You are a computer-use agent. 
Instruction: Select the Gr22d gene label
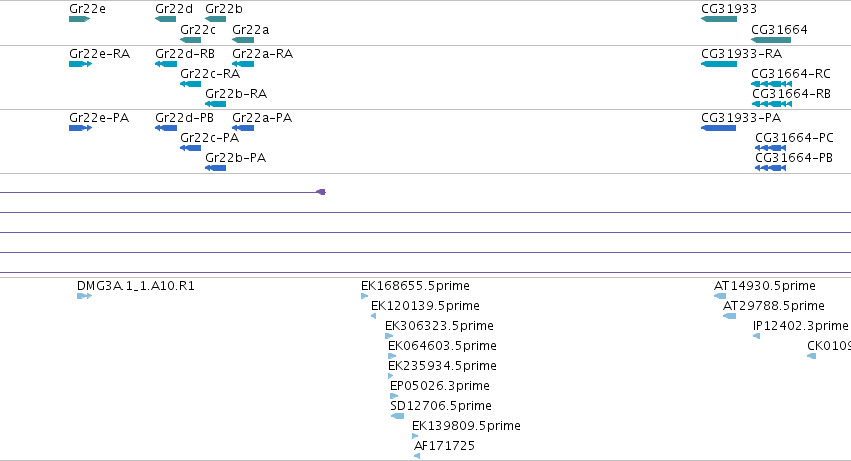pos(174,9)
